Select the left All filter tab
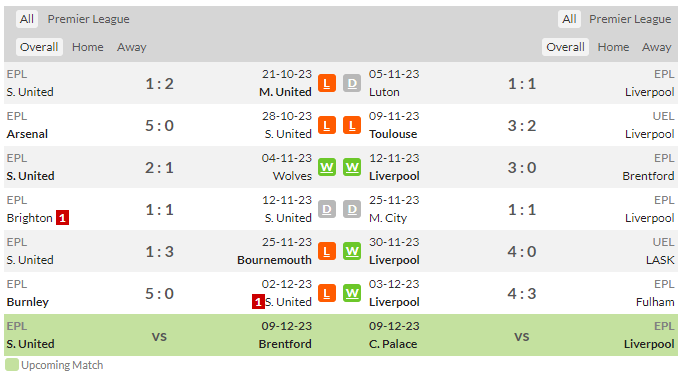The width and height of the screenshot is (682, 381). pyautogui.click(x=27, y=19)
